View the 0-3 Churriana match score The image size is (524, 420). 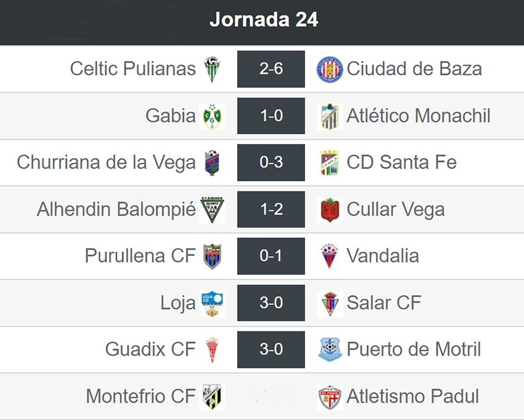click(271, 162)
